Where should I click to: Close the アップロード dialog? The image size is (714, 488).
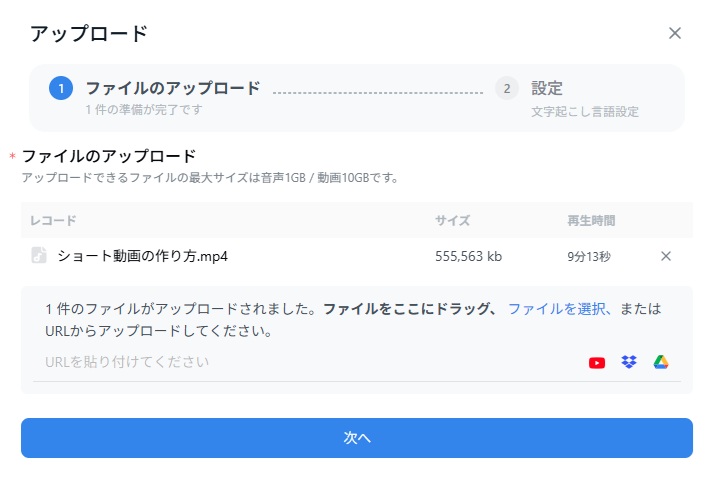pos(675,33)
